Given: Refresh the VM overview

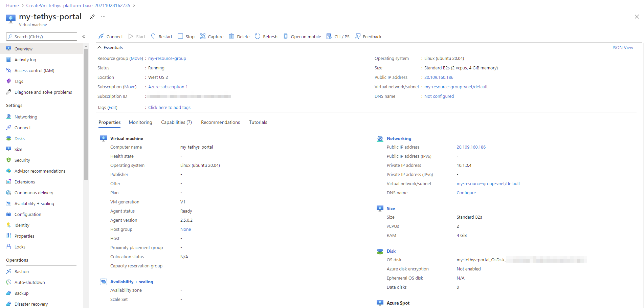Looking at the screenshot, I should click(266, 37).
